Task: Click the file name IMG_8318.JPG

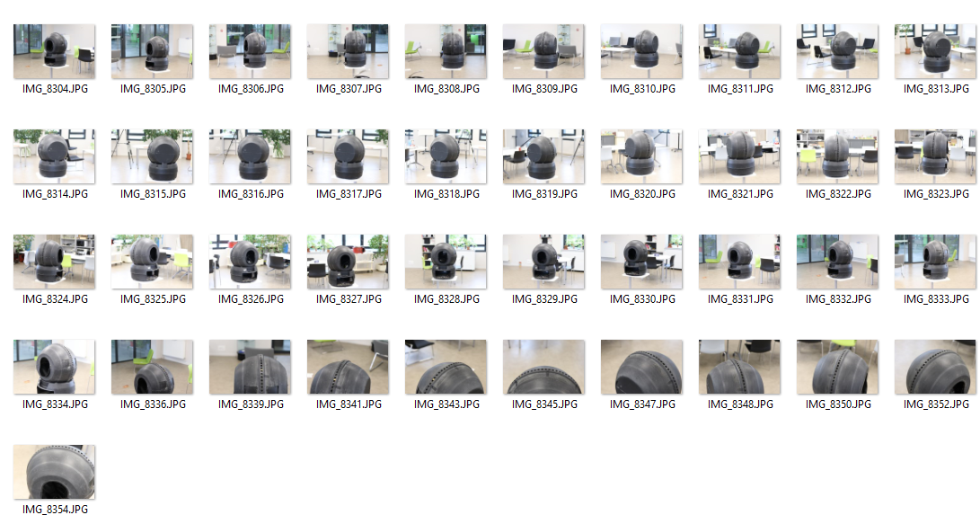Action: click(446, 194)
